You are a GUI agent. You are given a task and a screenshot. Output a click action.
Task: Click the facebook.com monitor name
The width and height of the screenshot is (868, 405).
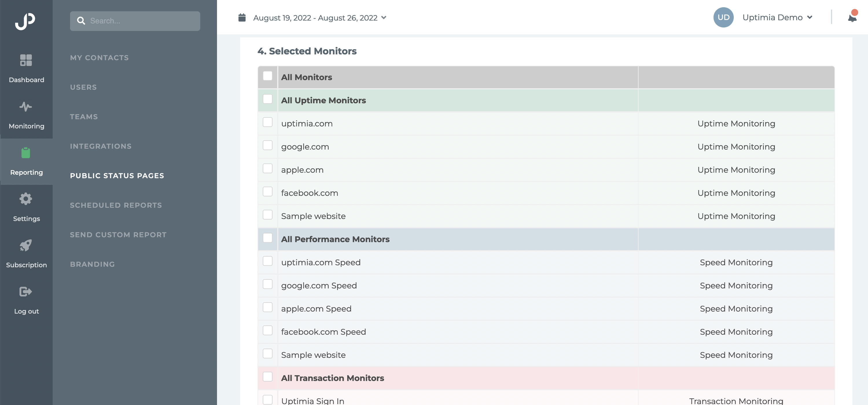click(x=309, y=193)
